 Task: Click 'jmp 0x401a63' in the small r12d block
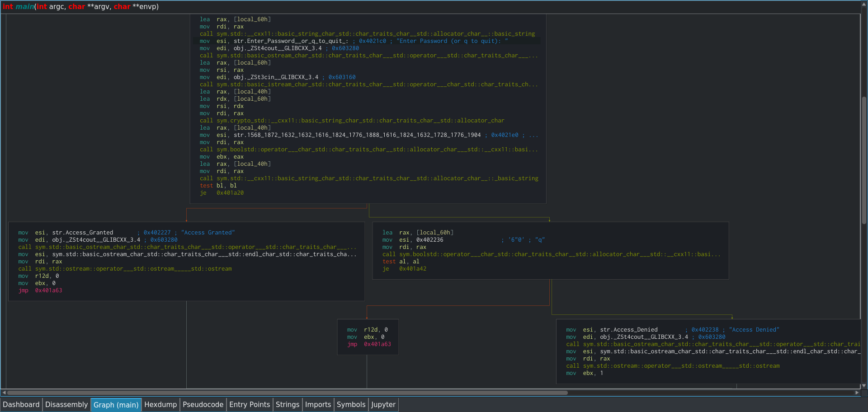point(369,344)
